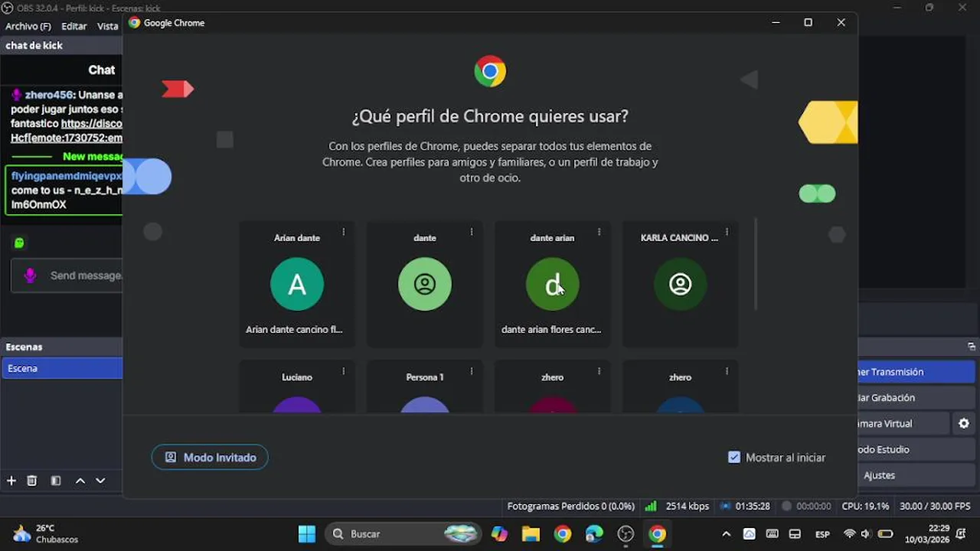
Task: Click the Modo Invitado button
Action: (210, 458)
